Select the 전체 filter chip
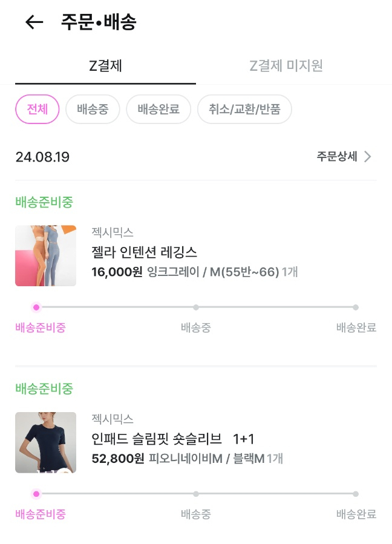 [37, 110]
